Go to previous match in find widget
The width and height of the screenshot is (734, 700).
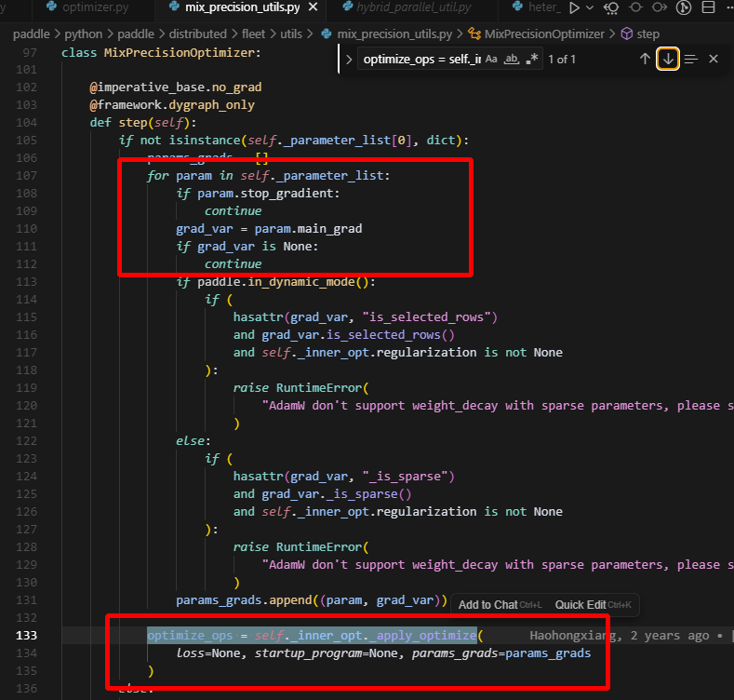coord(645,59)
